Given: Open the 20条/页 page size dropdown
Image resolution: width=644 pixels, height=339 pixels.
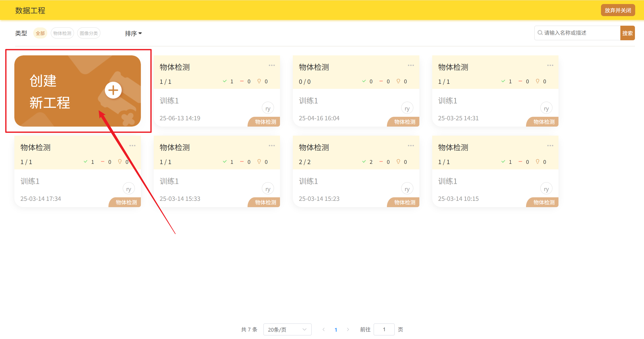Looking at the screenshot, I should point(287,329).
